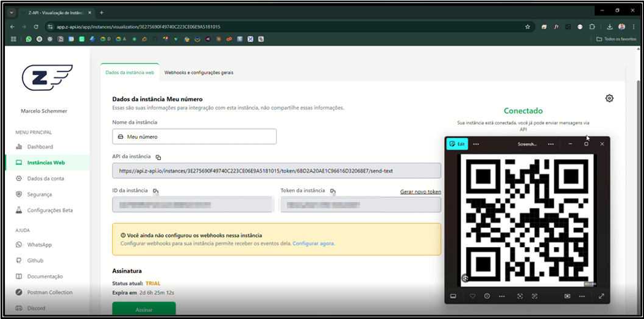
Task: Copy the ID da instância icon
Action: click(x=155, y=191)
